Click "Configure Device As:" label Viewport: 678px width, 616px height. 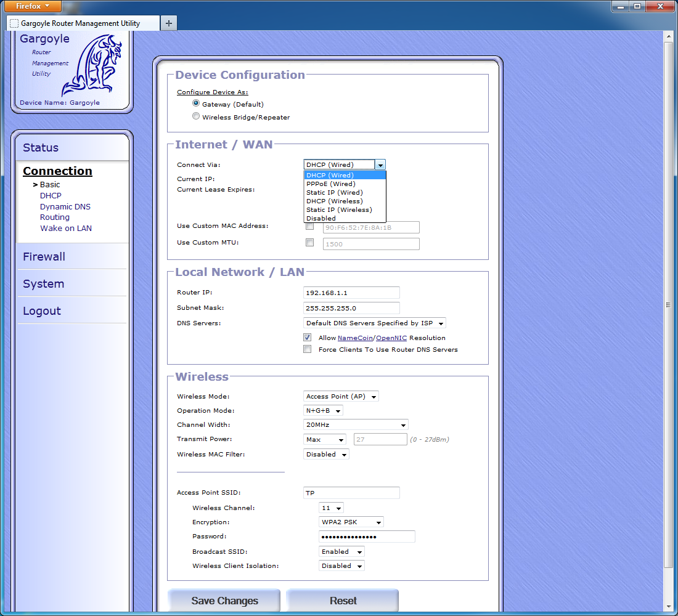coord(212,92)
